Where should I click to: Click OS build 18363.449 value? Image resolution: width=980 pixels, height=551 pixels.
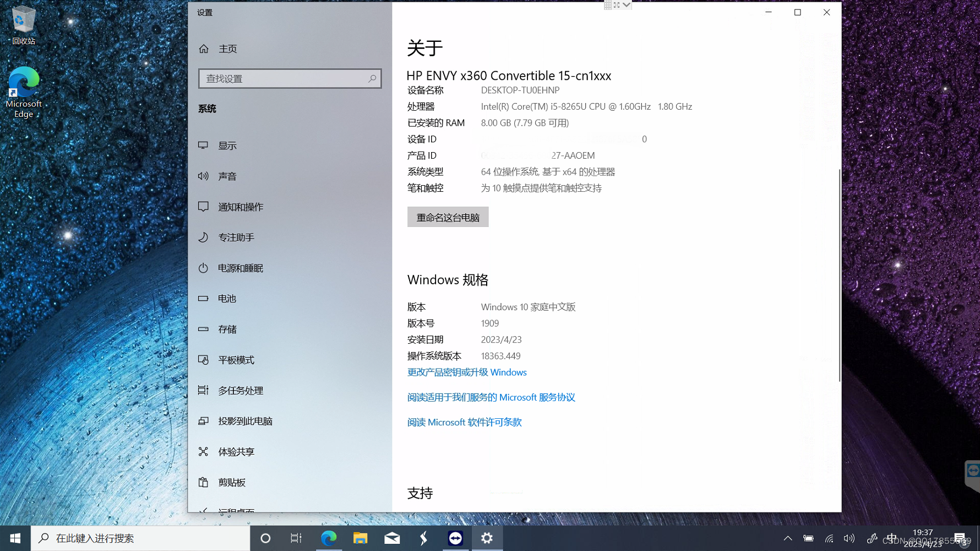500,356
